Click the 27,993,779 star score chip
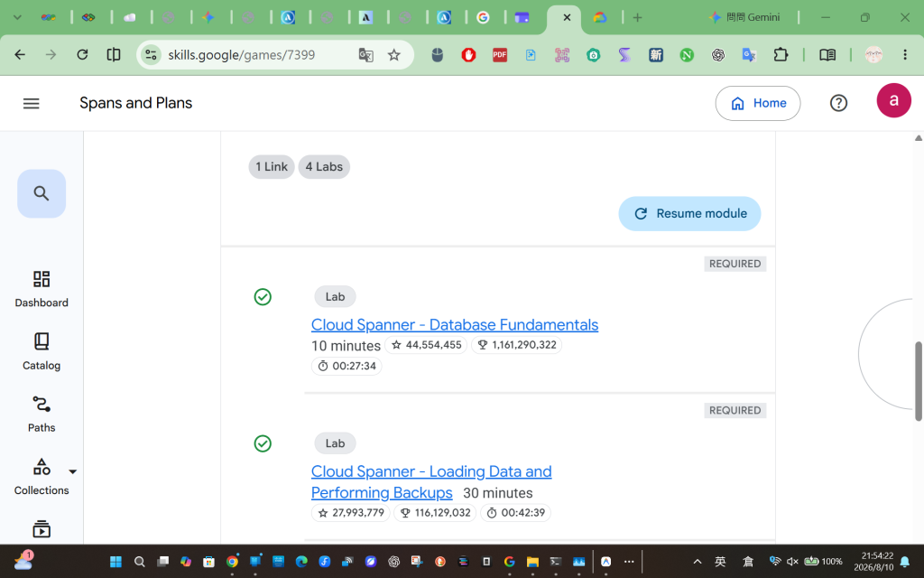This screenshot has height=578, width=924. pyautogui.click(x=351, y=513)
